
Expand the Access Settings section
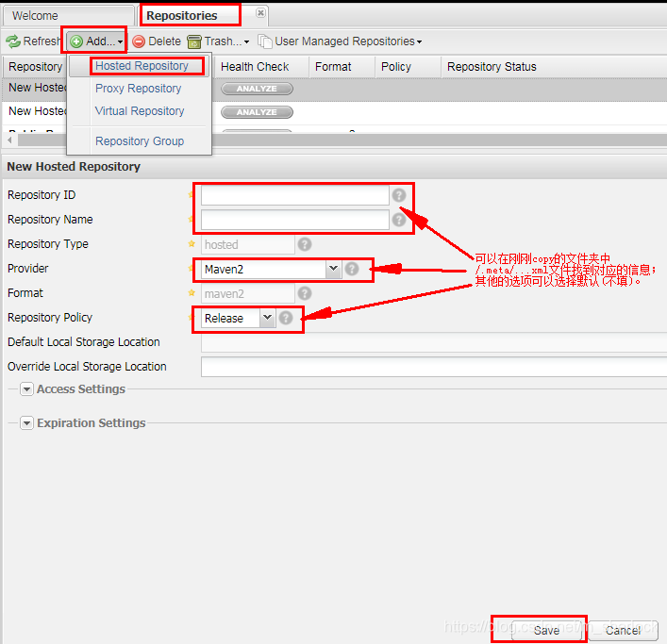pyautogui.click(x=26, y=389)
